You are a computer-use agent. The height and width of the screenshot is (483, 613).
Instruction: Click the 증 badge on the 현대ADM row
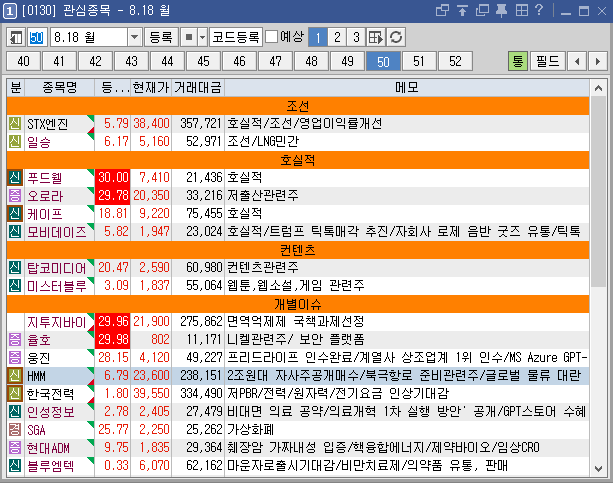point(15,447)
